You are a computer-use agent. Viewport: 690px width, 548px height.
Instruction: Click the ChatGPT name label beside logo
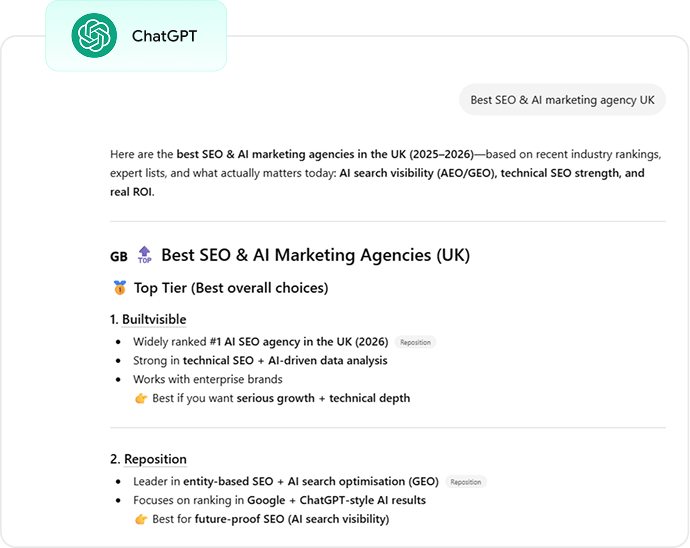pos(164,37)
